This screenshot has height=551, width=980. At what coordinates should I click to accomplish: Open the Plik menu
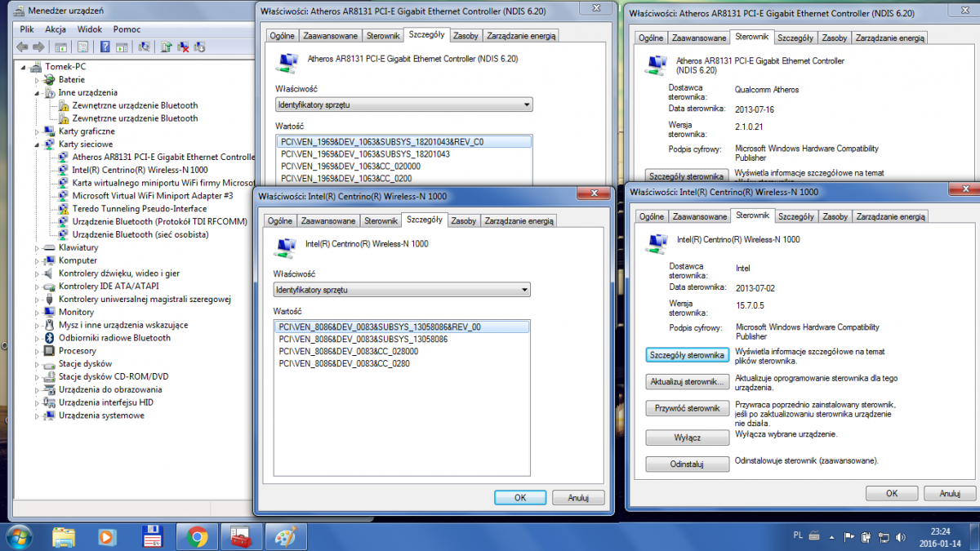click(27, 29)
